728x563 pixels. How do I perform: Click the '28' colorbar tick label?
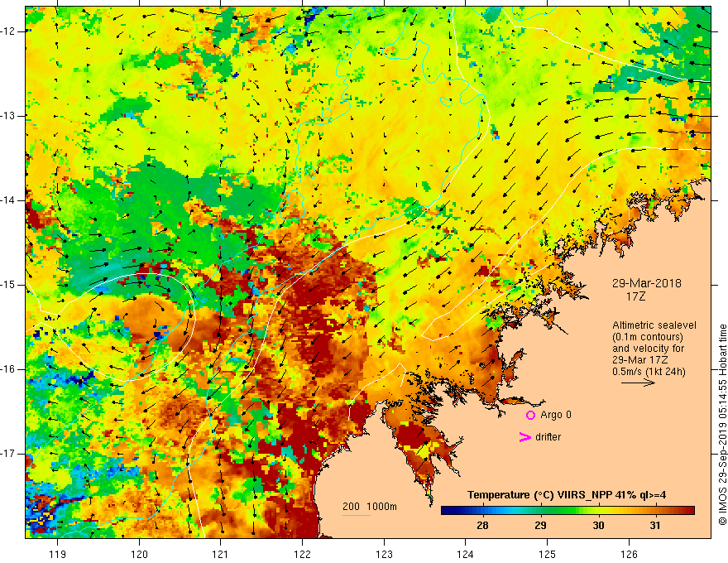[482, 526]
